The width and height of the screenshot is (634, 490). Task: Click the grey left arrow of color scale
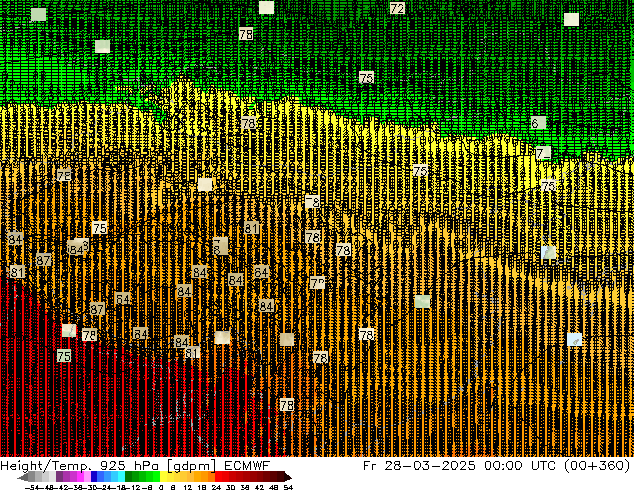23,477
